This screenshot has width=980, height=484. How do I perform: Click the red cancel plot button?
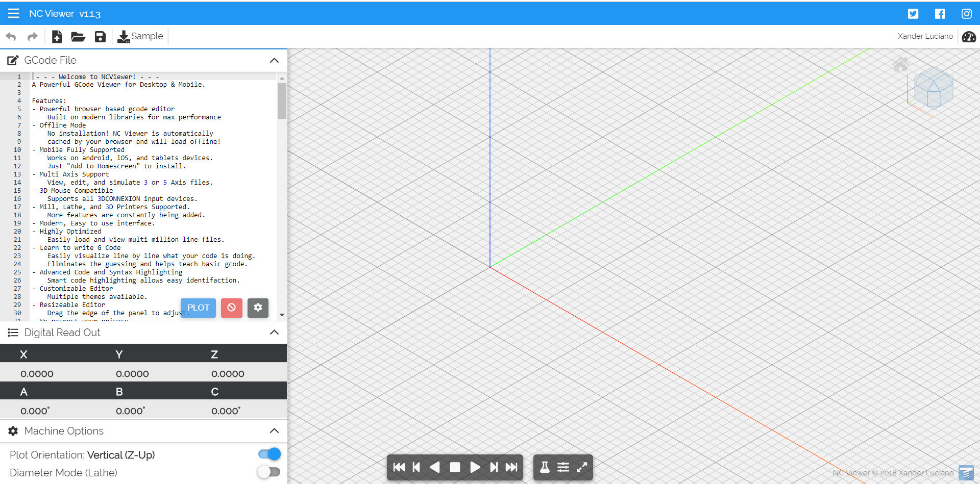point(231,308)
